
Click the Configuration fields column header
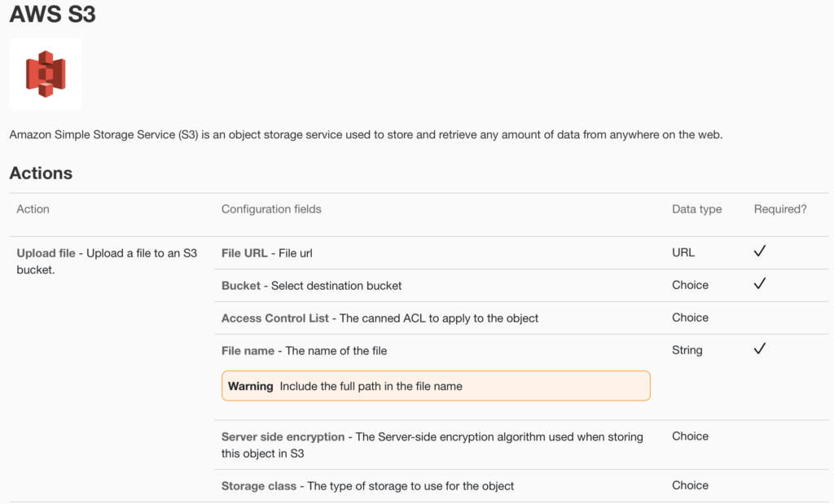(x=271, y=209)
